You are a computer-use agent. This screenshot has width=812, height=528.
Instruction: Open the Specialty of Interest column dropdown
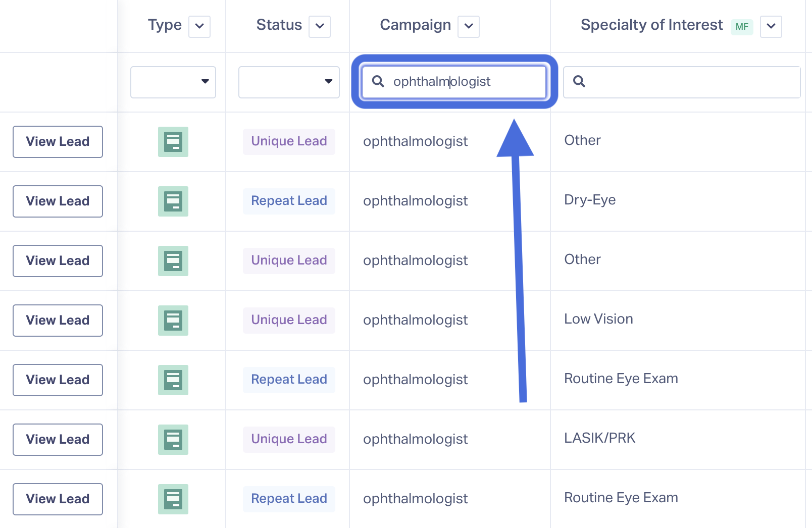pos(771,26)
